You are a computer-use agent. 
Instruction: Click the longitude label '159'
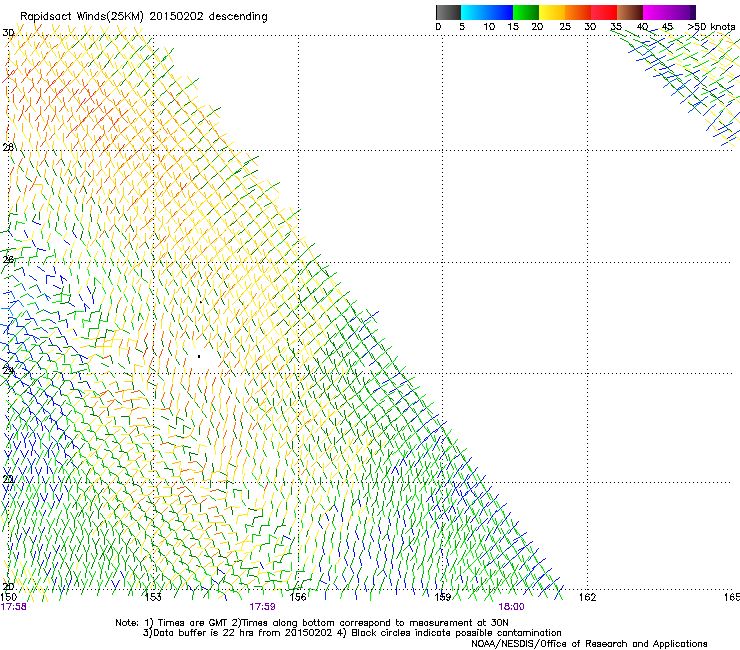443,597
